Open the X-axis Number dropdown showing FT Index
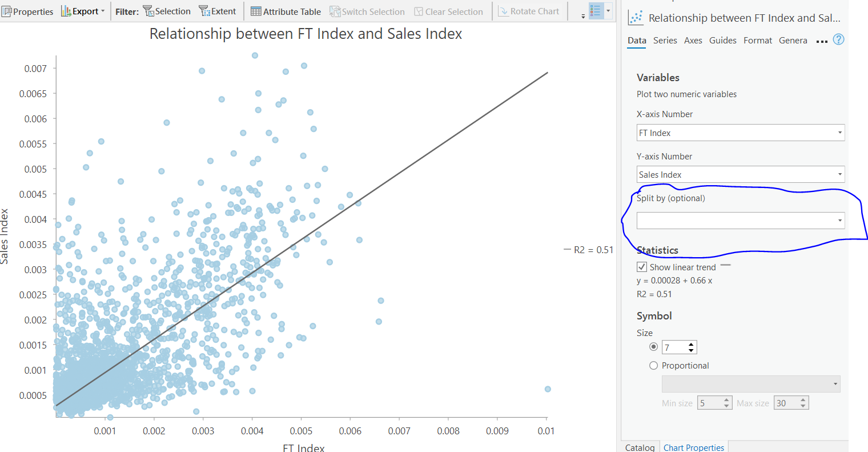The height and width of the screenshot is (452, 868). pyautogui.click(x=839, y=133)
